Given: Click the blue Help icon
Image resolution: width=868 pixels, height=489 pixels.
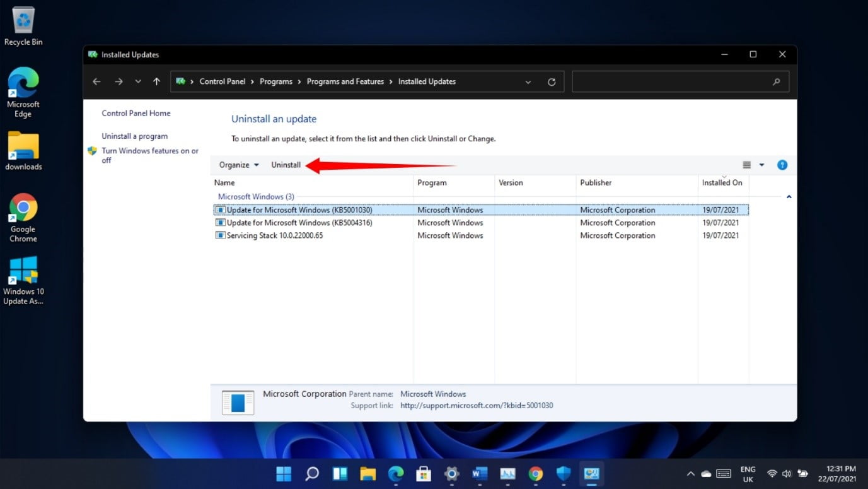Looking at the screenshot, I should coord(782,165).
